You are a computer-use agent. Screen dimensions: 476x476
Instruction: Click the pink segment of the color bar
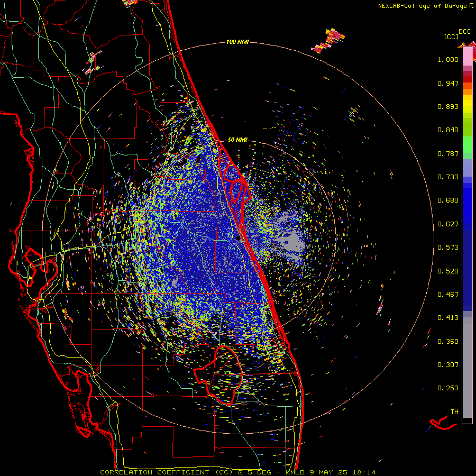click(x=467, y=57)
